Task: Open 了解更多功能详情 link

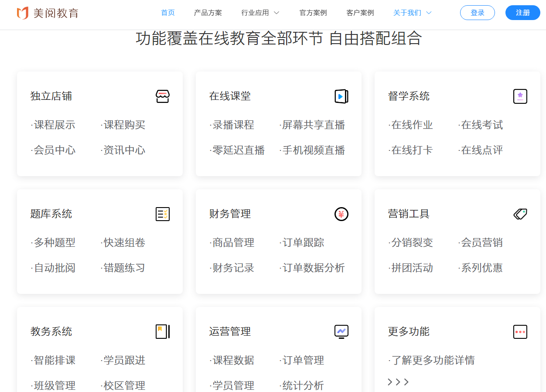Action: (x=431, y=361)
